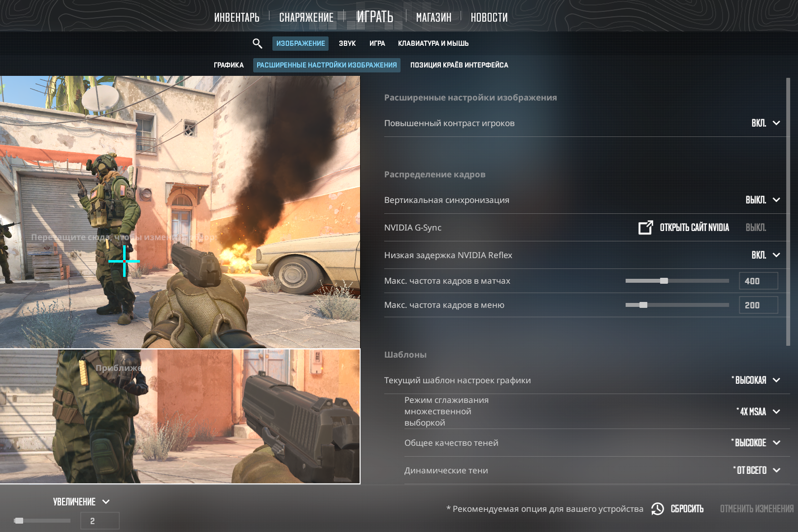
Task: Click the cyan crosshair in the preview image
Action: [x=124, y=261]
